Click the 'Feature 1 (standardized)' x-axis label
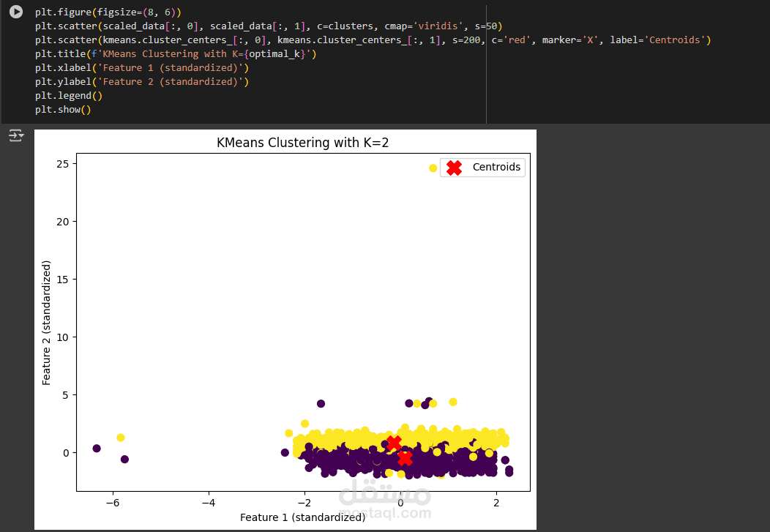Screen dimensions: 770x532 [302, 517]
